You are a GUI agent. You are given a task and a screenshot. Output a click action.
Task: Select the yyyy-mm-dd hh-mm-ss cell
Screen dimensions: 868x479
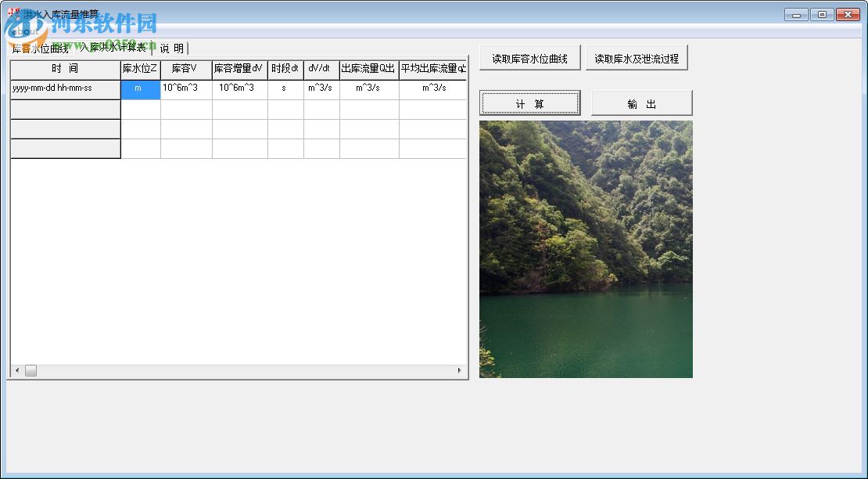coord(64,88)
